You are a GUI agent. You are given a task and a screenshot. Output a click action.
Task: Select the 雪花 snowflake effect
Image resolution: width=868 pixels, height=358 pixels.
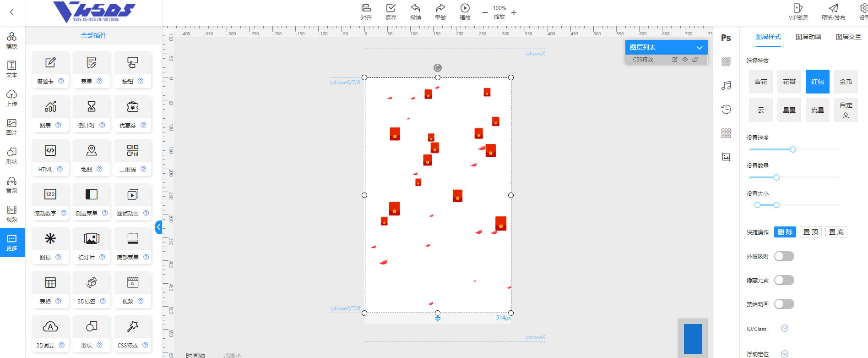[761, 82]
